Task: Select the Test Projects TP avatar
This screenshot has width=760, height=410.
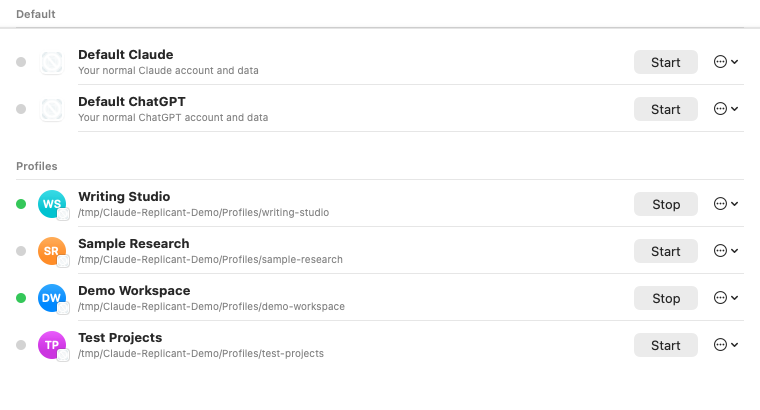Action: coord(52,345)
